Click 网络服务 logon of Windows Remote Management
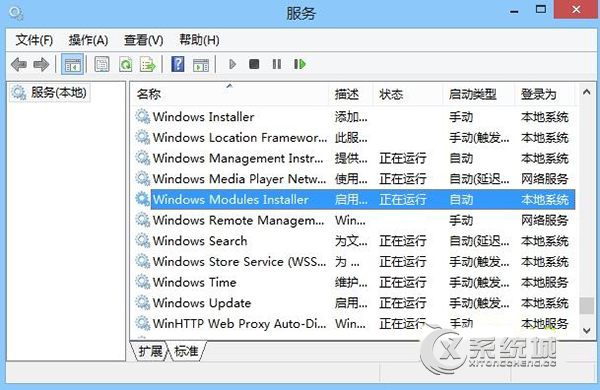The height and width of the screenshot is (390, 600). tap(545, 220)
